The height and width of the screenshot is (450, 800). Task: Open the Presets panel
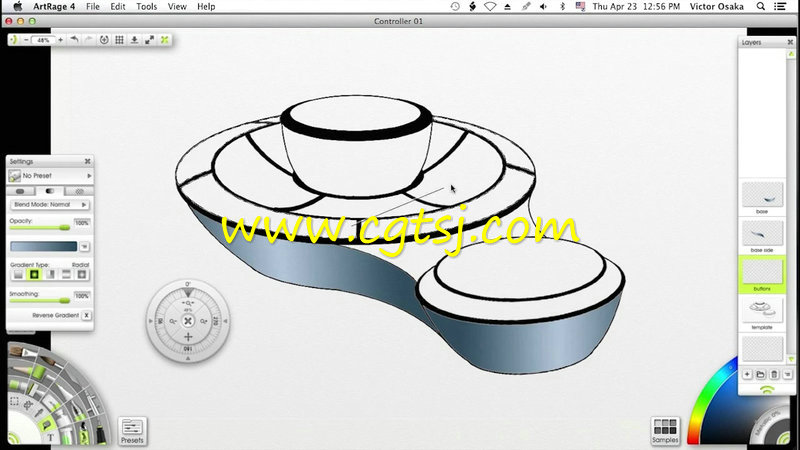click(x=132, y=431)
